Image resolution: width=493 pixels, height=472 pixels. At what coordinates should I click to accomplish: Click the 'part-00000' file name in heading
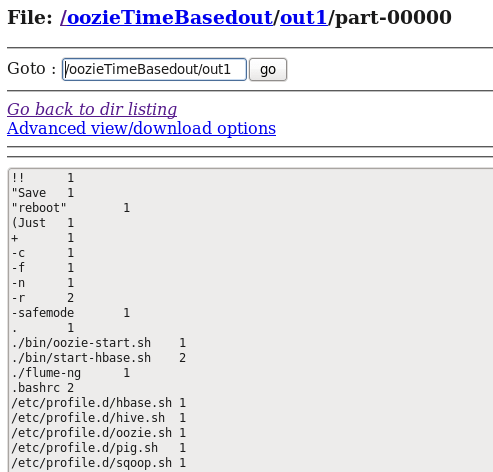(x=393, y=17)
